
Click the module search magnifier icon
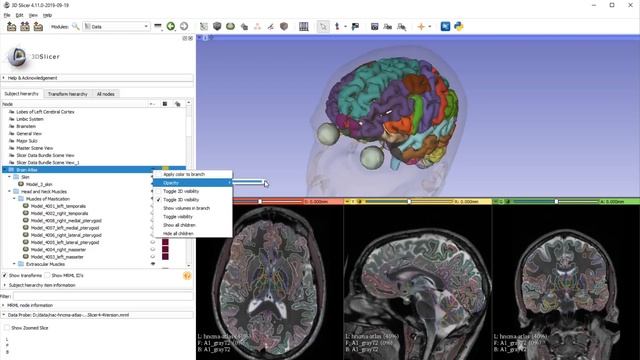(76, 27)
